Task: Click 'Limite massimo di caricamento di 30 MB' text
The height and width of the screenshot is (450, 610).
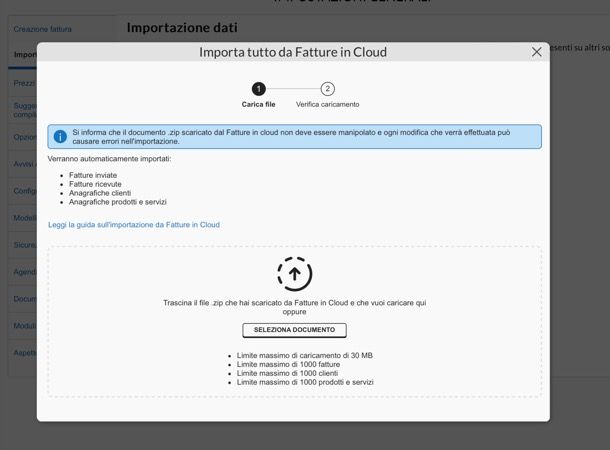Action: pyautogui.click(x=305, y=355)
